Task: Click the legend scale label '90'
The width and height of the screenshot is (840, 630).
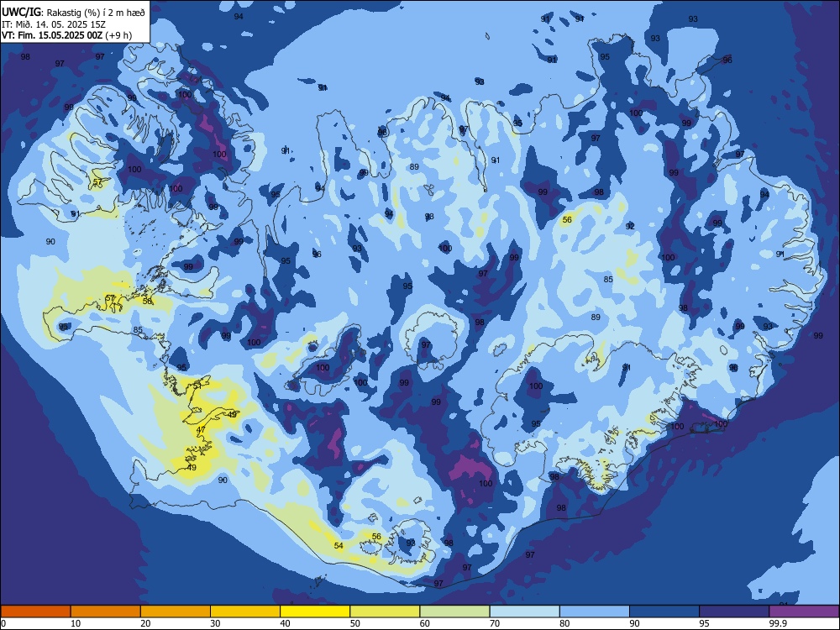Action: (634, 623)
